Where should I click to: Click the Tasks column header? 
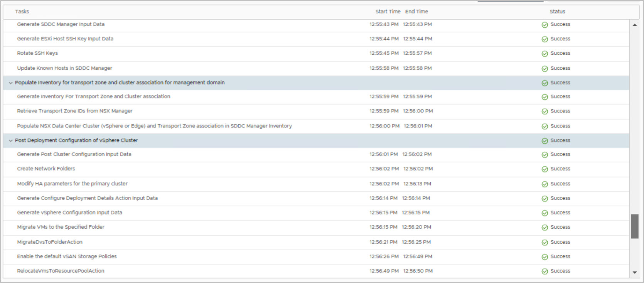[22, 12]
